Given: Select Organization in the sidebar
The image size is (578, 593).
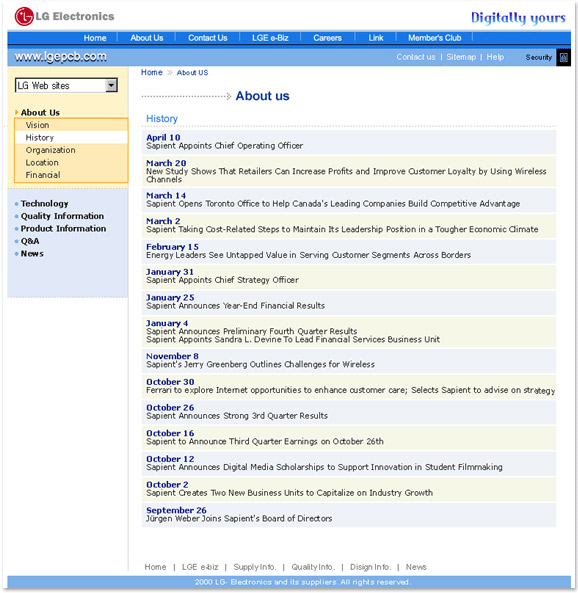Looking at the screenshot, I should click(51, 150).
